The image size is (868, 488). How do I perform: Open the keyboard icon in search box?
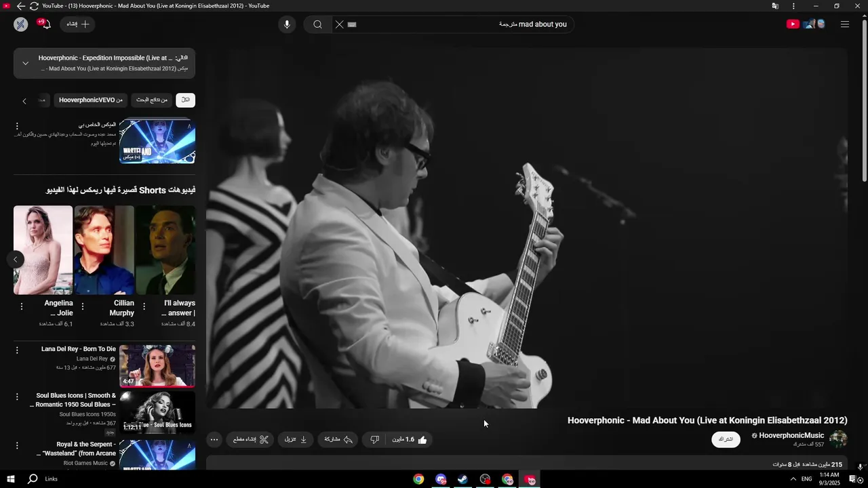pyautogui.click(x=352, y=24)
